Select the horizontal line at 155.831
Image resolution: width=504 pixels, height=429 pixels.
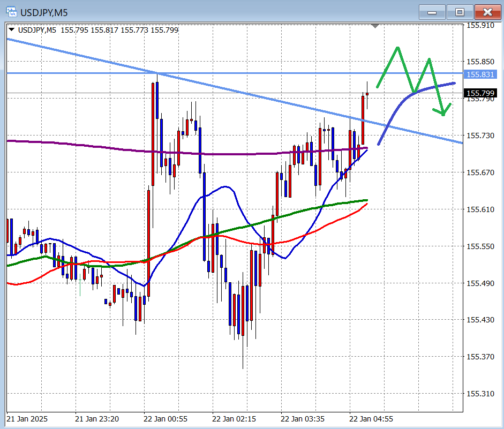click(x=268, y=73)
